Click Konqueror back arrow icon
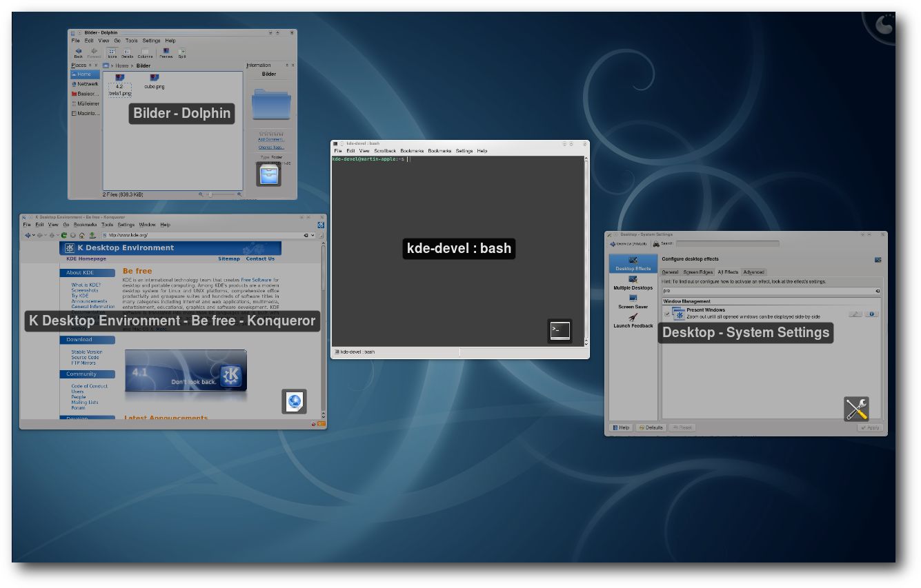The height and width of the screenshot is (588, 921). pos(28,235)
